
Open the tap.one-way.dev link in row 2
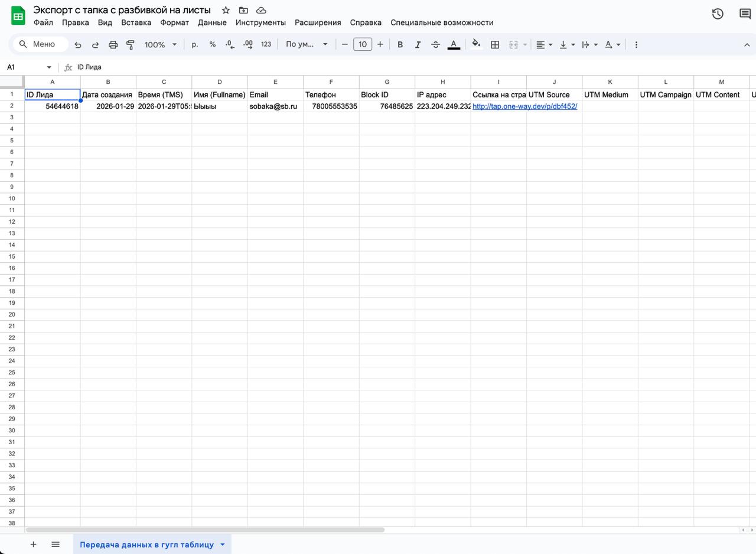(524, 106)
